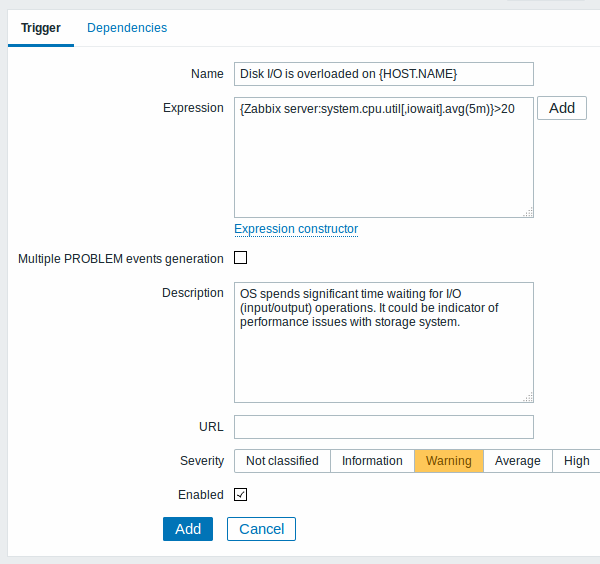
Task: Select the Warning severity option
Action: pyautogui.click(x=449, y=461)
